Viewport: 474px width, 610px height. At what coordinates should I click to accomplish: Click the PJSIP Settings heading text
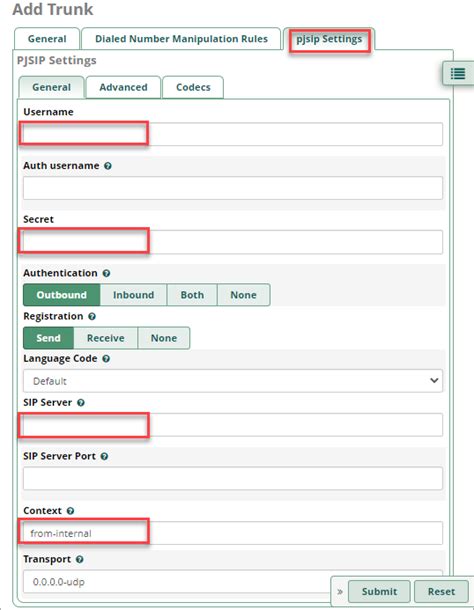pos(56,61)
